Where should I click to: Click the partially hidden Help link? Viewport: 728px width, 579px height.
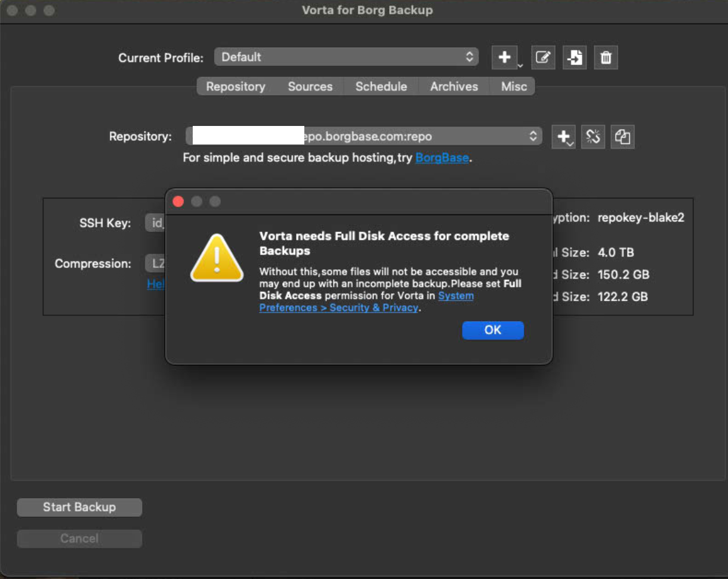point(156,284)
